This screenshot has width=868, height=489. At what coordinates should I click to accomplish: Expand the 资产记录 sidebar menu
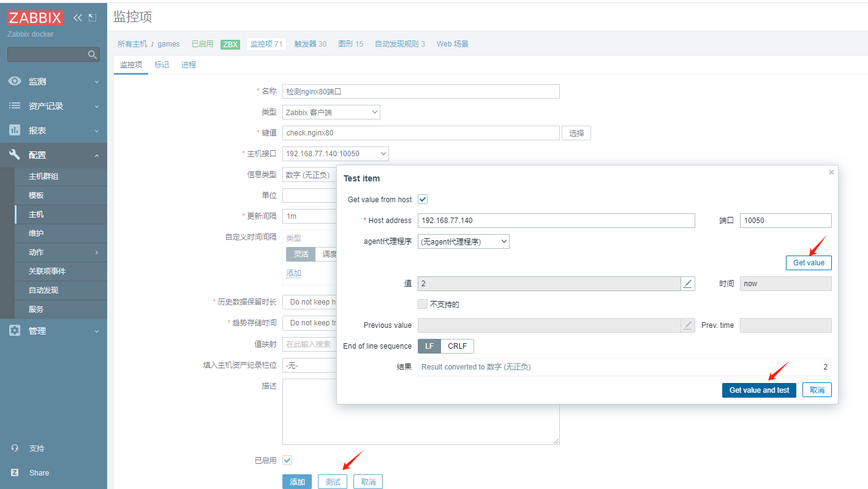pos(53,106)
